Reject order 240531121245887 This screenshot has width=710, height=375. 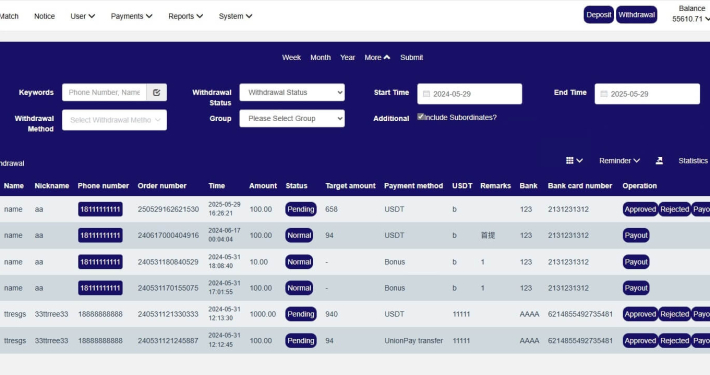[x=675, y=341]
